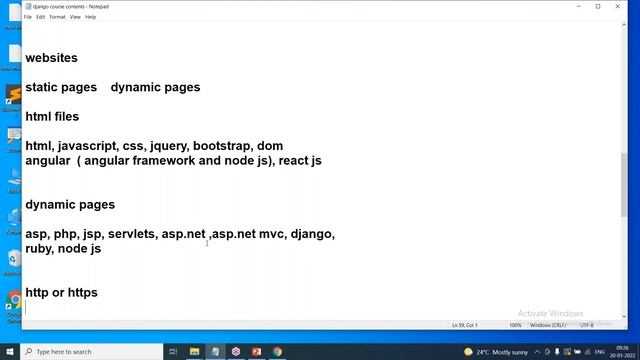640x360 pixels.
Task: Open Google Chrome from the taskbar
Action: [x=277, y=351]
